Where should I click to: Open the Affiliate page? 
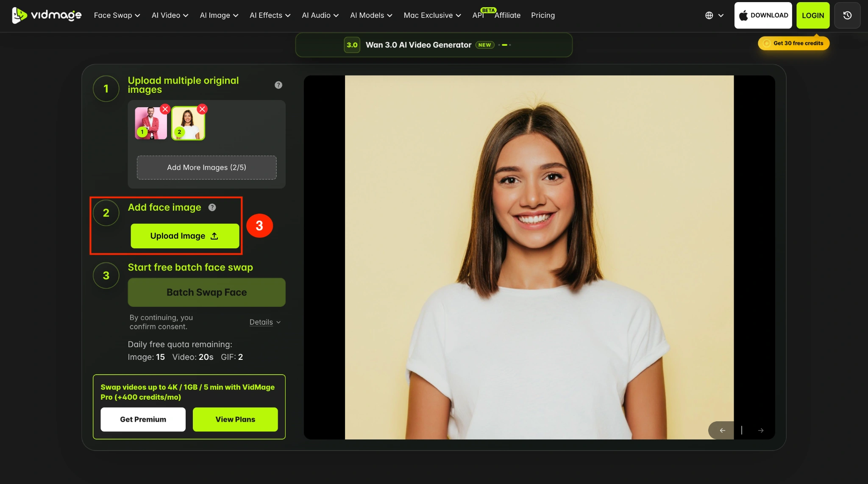(507, 15)
